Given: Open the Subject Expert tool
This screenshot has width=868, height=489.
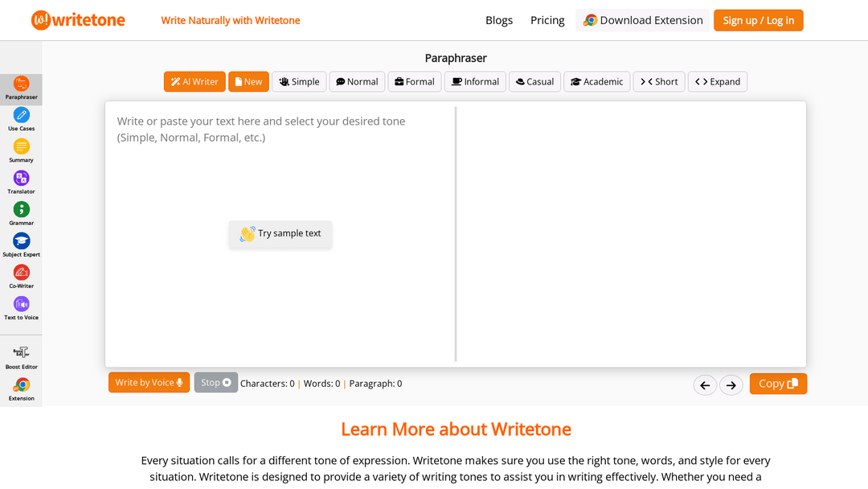Looking at the screenshot, I should (x=21, y=241).
